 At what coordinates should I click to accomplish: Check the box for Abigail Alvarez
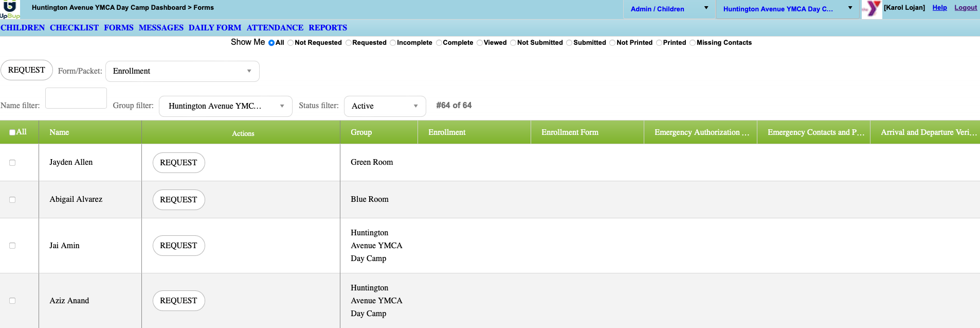tap(12, 200)
